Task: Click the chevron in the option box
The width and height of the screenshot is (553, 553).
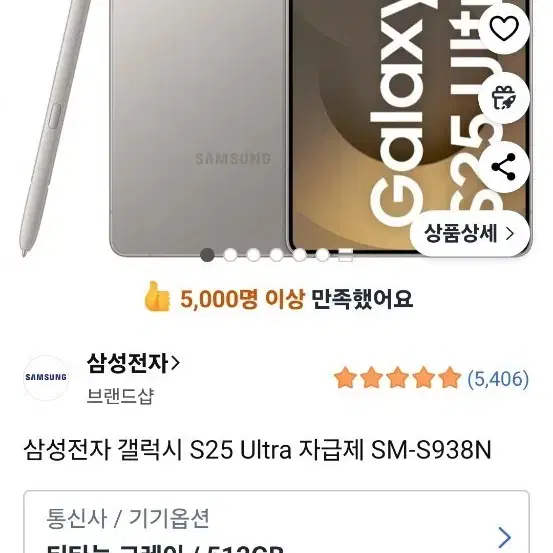Action: click(505, 537)
